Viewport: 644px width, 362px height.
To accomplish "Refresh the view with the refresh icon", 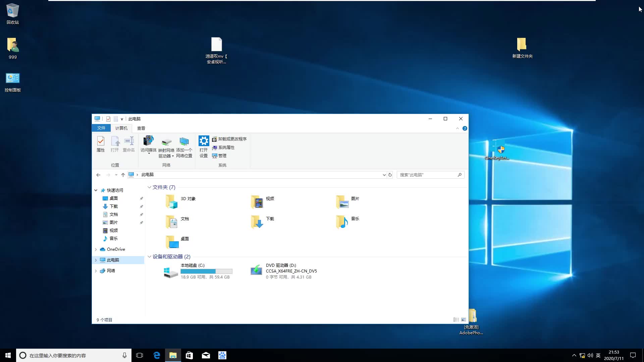I will [x=390, y=175].
